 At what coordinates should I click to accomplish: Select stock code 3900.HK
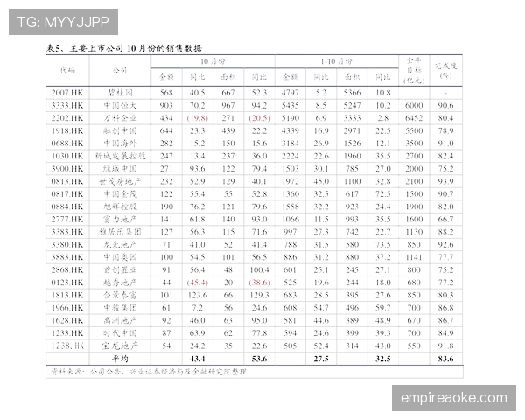click(x=67, y=169)
